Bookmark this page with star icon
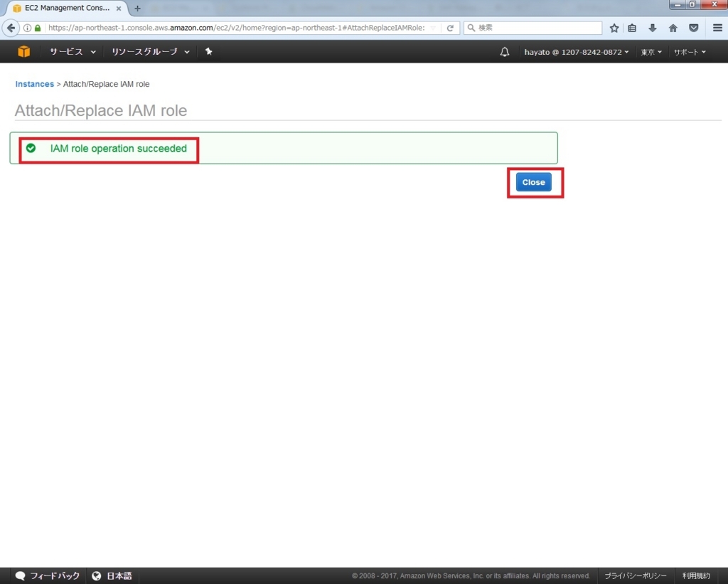The image size is (728, 584). pos(614,28)
